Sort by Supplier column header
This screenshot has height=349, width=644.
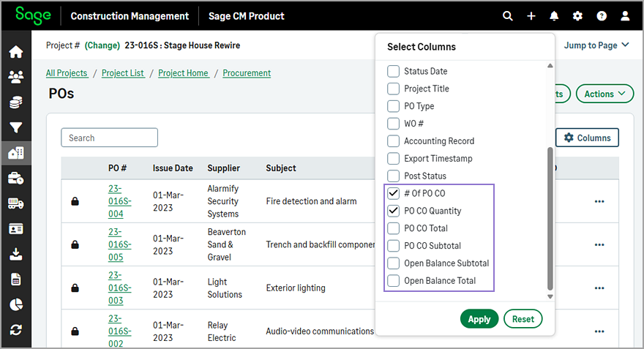pyautogui.click(x=223, y=168)
